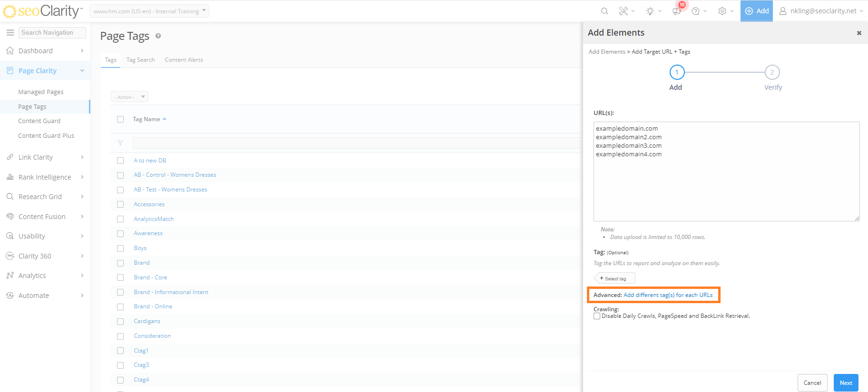868x392 pixels.
Task: Switch to the Tag Search tab
Action: coord(140,60)
